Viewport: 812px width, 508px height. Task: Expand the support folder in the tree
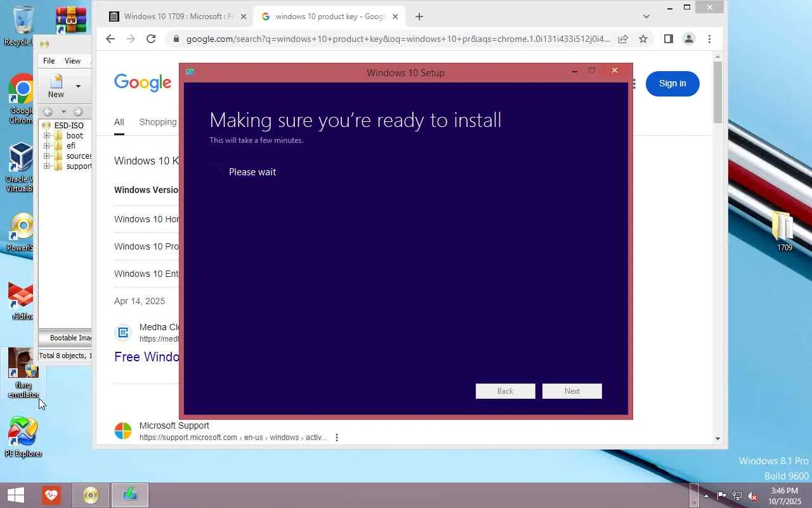click(x=46, y=166)
